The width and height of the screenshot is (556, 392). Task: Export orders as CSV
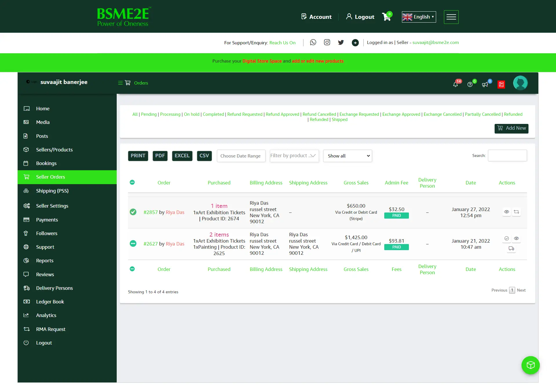(204, 156)
